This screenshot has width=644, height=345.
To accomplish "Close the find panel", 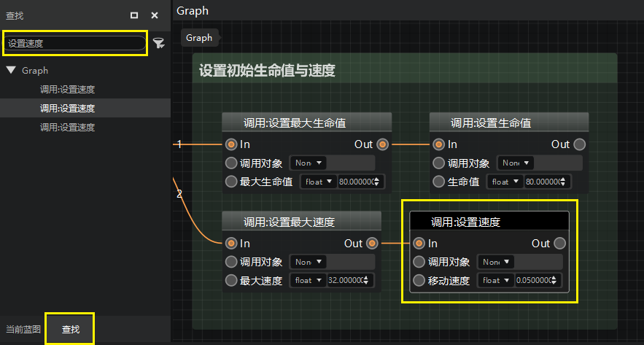I will pyautogui.click(x=155, y=15).
